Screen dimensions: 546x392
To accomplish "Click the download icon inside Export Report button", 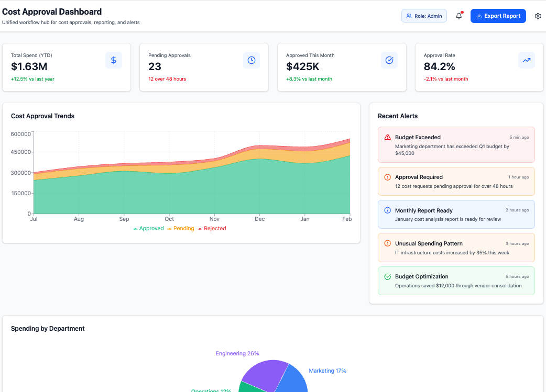I will (x=479, y=16).
